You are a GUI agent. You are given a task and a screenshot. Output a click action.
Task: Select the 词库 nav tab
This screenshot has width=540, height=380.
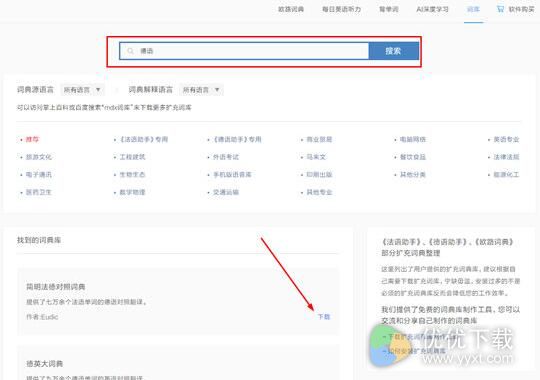[x=473, y=9]
